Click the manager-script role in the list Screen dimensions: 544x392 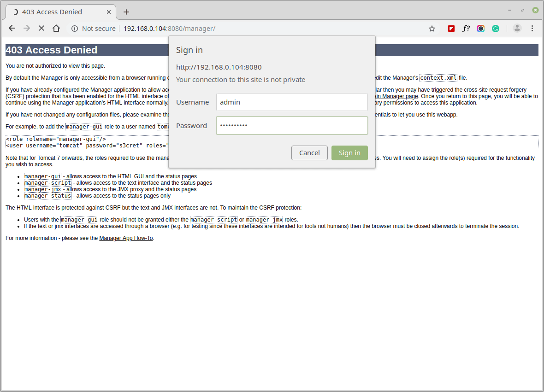[47, 183]
